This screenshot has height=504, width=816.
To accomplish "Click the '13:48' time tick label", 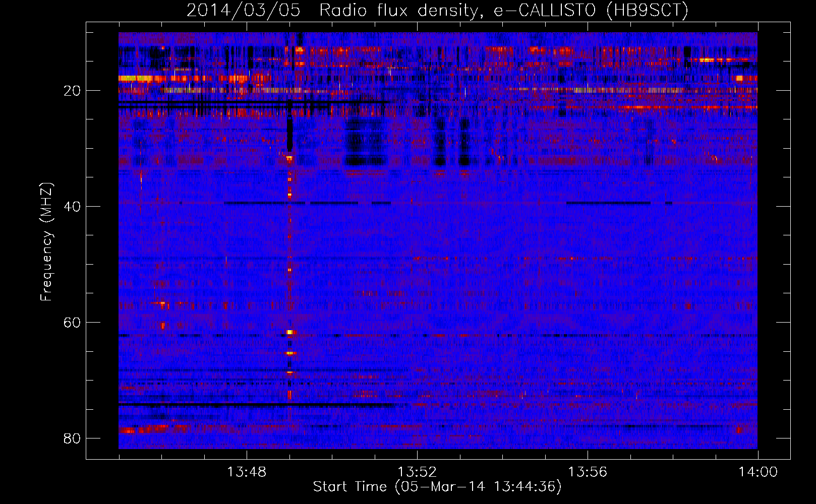I will pyautogui.click(x=247, y=472).
